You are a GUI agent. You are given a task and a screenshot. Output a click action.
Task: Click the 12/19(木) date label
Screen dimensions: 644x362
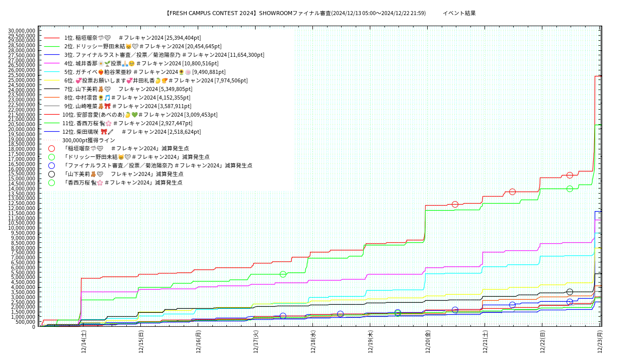point(370,342)
